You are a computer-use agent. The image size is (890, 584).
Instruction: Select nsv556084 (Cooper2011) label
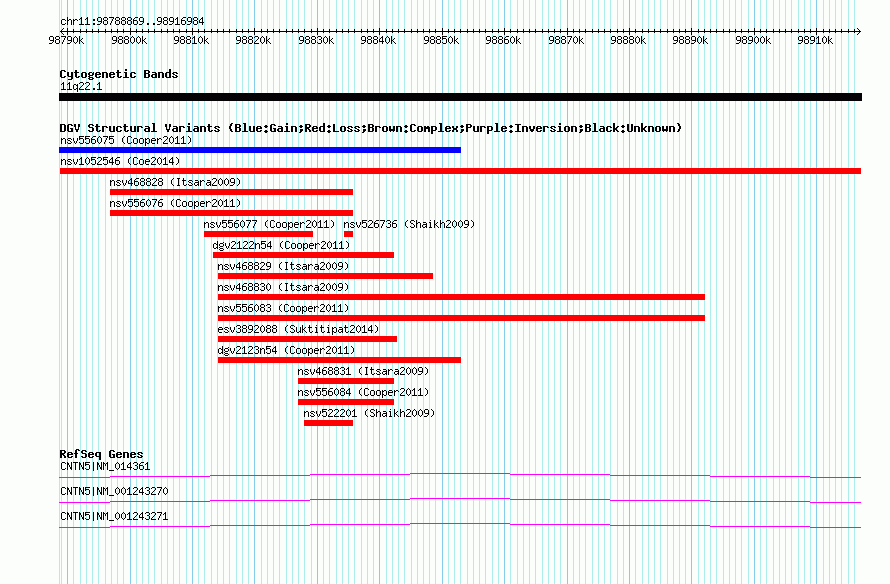click(363, 392)
